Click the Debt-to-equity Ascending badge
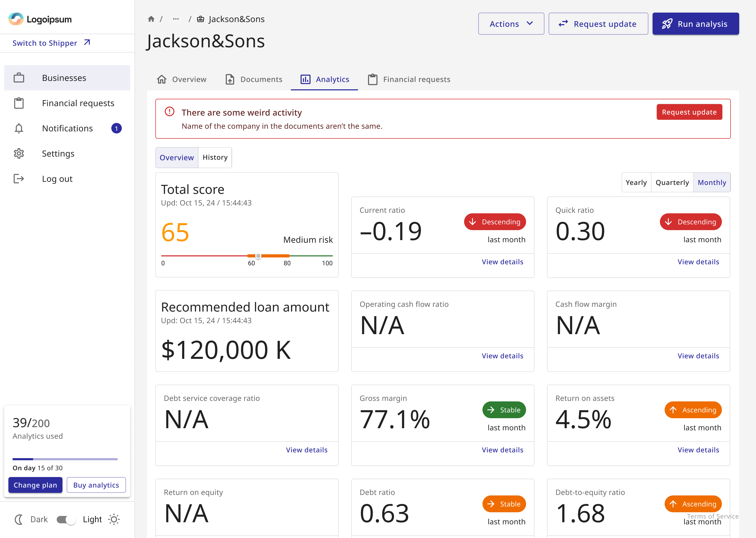The image size is (756, 538). pos(693,504)
